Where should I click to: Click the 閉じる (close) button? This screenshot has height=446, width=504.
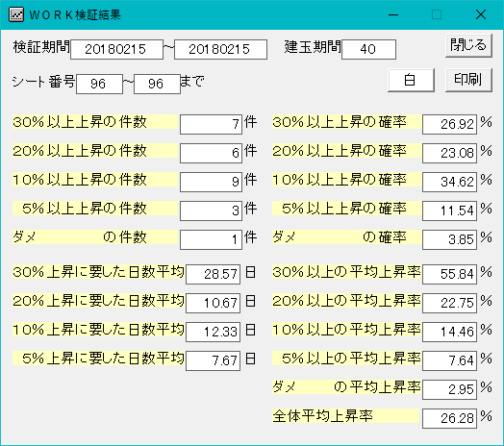pos(468,45)
